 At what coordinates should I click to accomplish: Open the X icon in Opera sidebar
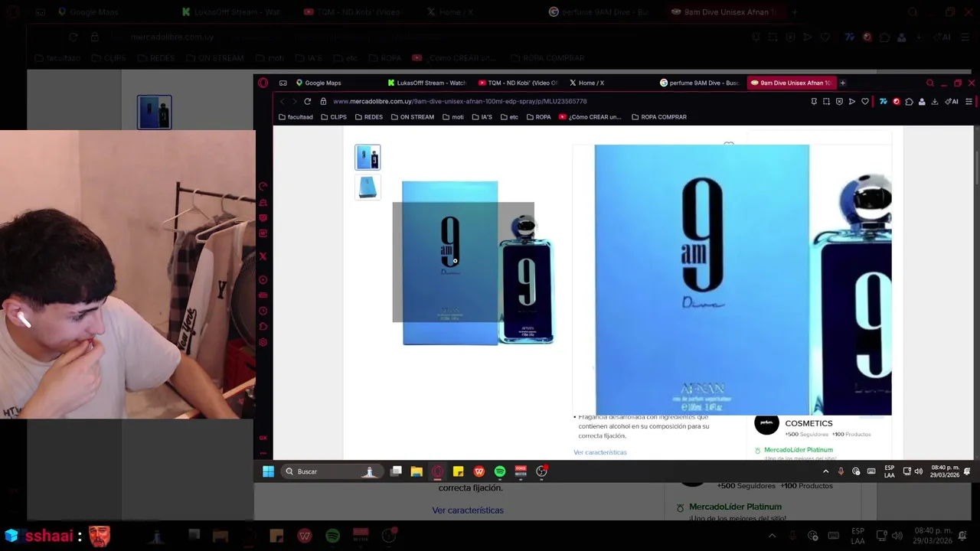pos(263,256)
